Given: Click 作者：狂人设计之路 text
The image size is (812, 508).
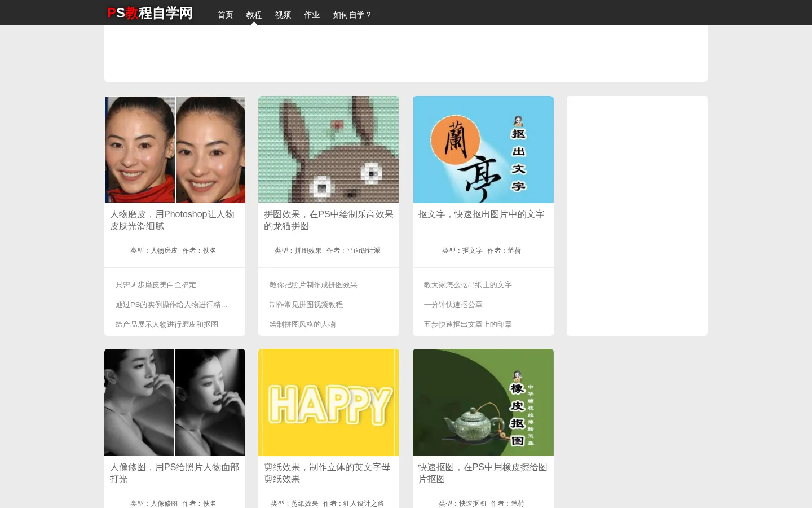Looking at the screenshot, I should point(354,503).
